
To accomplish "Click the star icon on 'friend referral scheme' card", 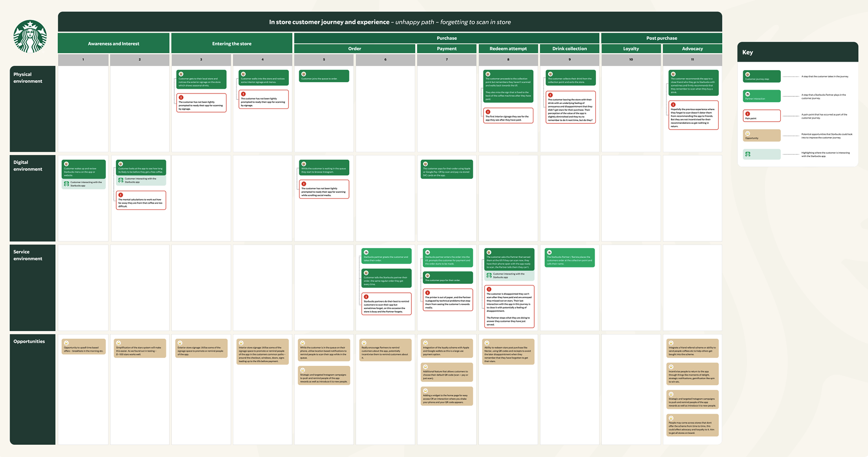I will [x=671, y=343].
